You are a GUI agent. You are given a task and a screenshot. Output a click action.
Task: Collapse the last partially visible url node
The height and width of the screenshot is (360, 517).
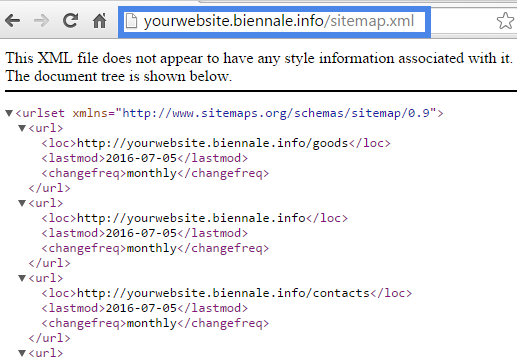pyautogui.click(x=22, y=353)
